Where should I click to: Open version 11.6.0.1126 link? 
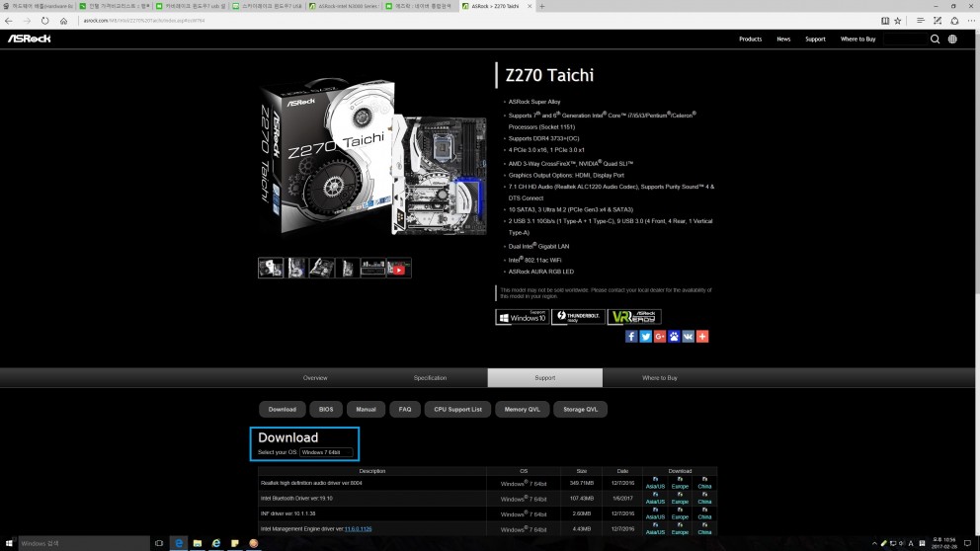pos(359,529)
